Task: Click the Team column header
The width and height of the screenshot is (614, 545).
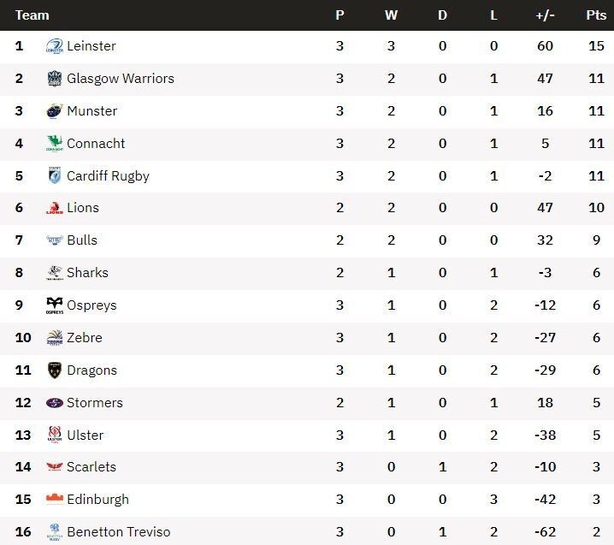Action: point(32,15)
